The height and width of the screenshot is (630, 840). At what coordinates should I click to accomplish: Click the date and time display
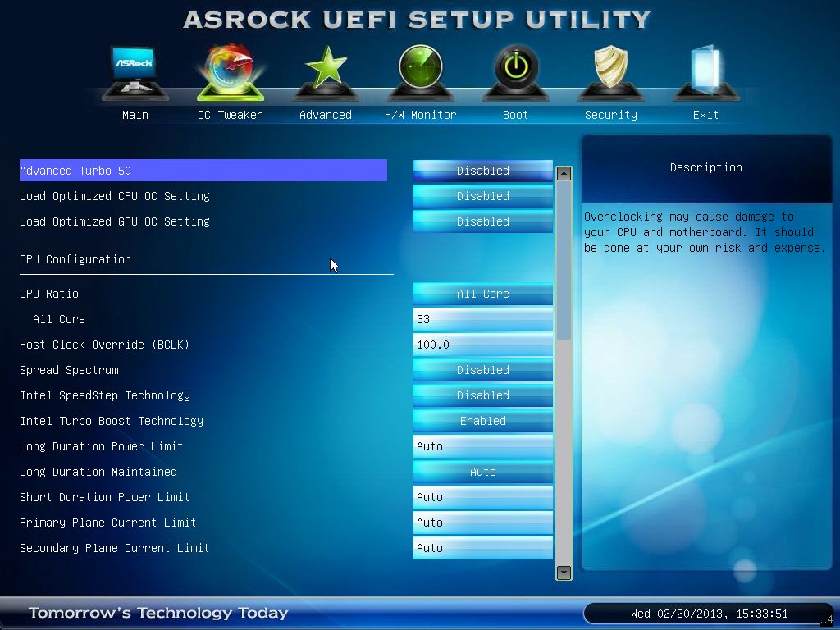(x=709, y=614)
